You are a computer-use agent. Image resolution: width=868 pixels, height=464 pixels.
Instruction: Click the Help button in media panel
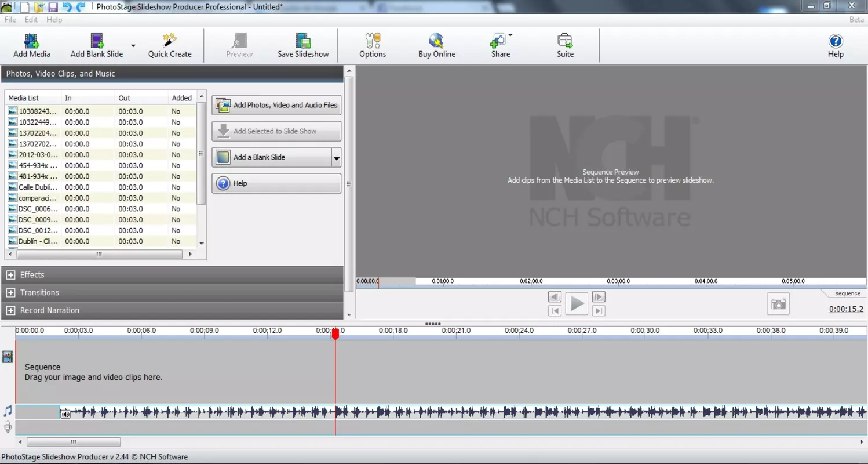coord(276,183)
